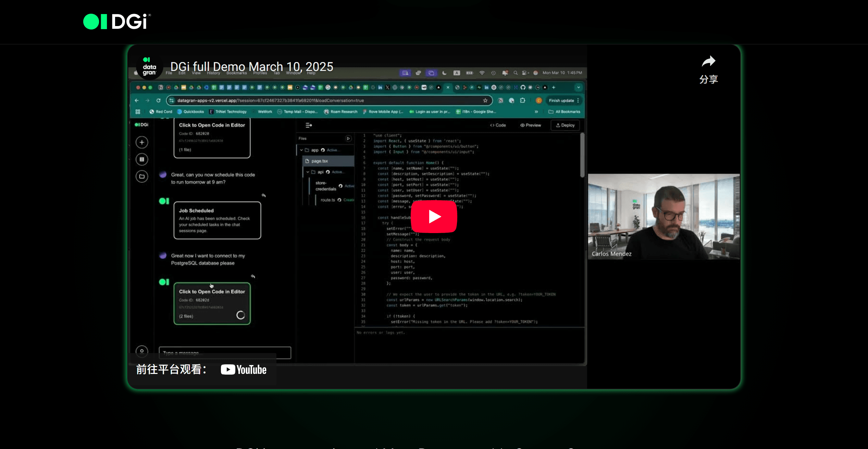This screenshot has height=449, width=868.
Task: Click the DGi logo in header
Action: [x=117, y=22]
